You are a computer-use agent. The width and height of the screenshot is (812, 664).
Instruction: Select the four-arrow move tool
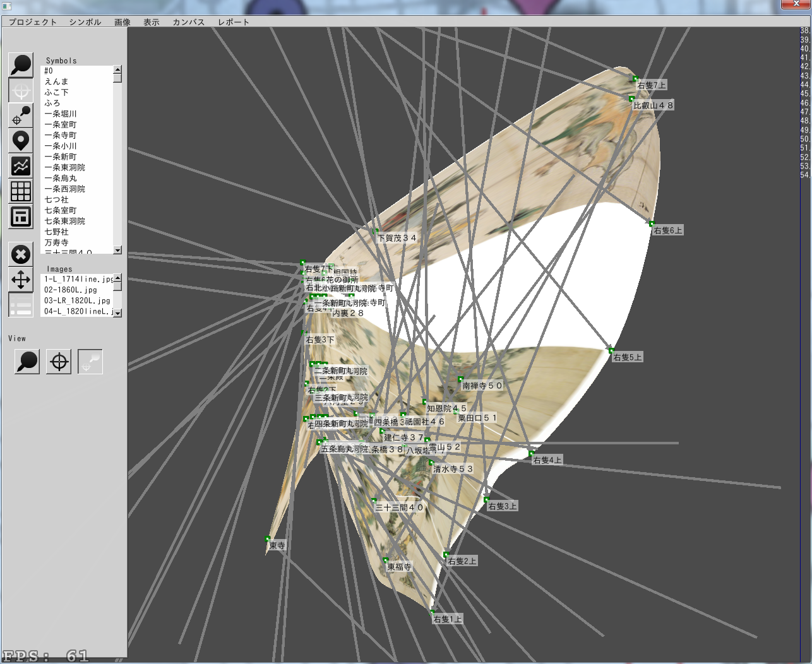21,280
